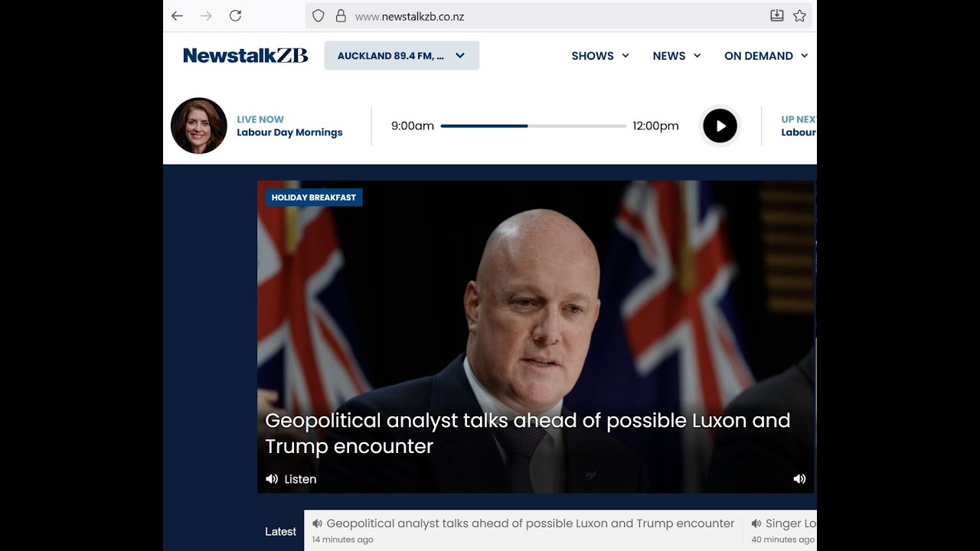Reload the page with the refresh icon
The image size is (980, 551).
(235, 16)
